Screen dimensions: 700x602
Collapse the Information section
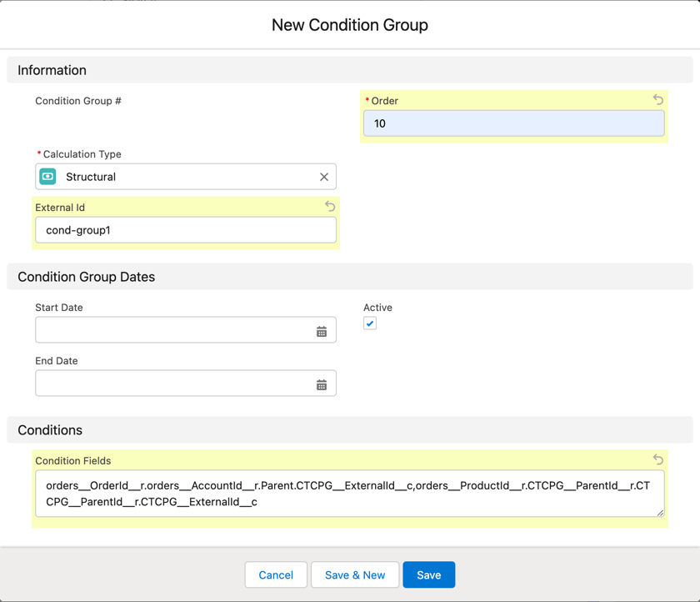(x=52, y=70)
